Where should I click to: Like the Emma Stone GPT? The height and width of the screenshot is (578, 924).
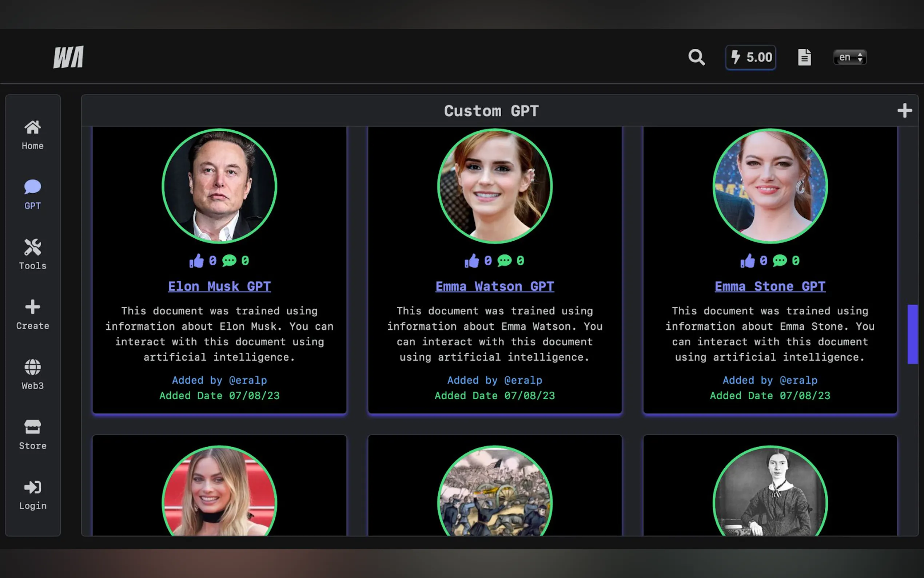[x=749, y=260]
